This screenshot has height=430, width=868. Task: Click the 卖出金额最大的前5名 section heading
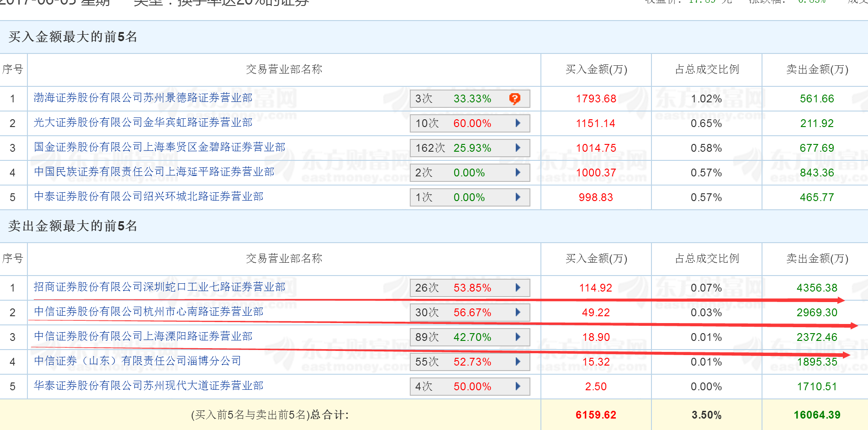pos(73,226)
